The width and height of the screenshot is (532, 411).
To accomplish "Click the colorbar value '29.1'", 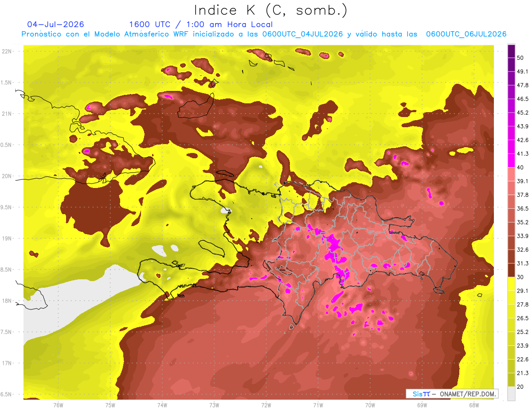I will 523,290.
